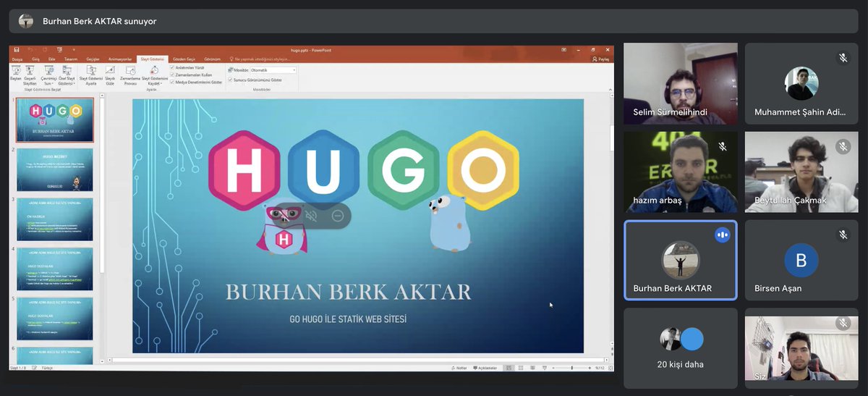Switch to the Animasyonlar ribbon tab

pos(120,59)
